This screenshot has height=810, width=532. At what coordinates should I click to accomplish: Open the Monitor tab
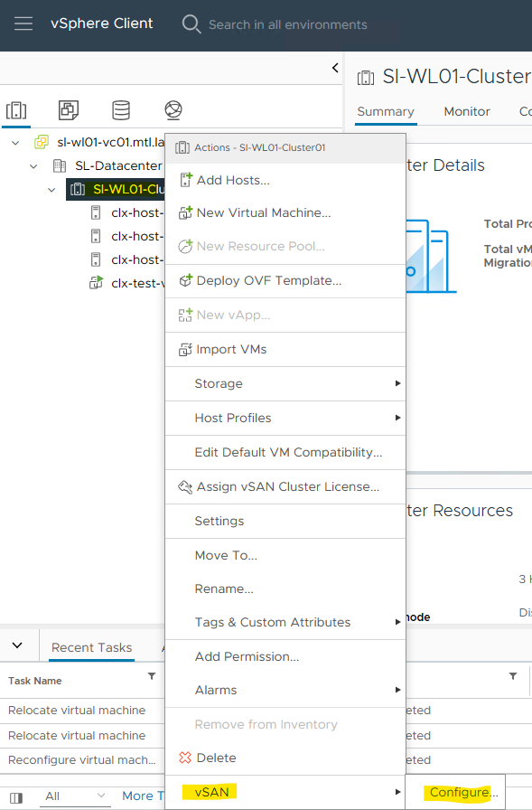[x=467, y=111]
